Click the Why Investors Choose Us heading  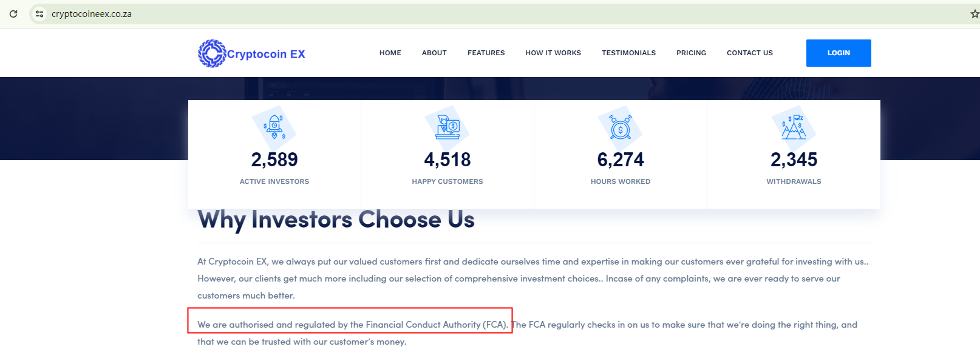[336, 220]
